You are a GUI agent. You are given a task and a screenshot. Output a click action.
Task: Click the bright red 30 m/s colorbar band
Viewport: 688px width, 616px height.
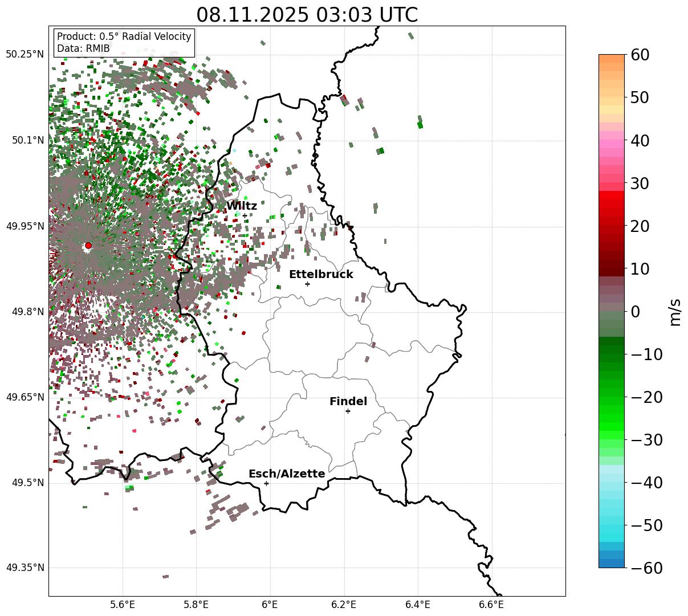coord(612,195)
